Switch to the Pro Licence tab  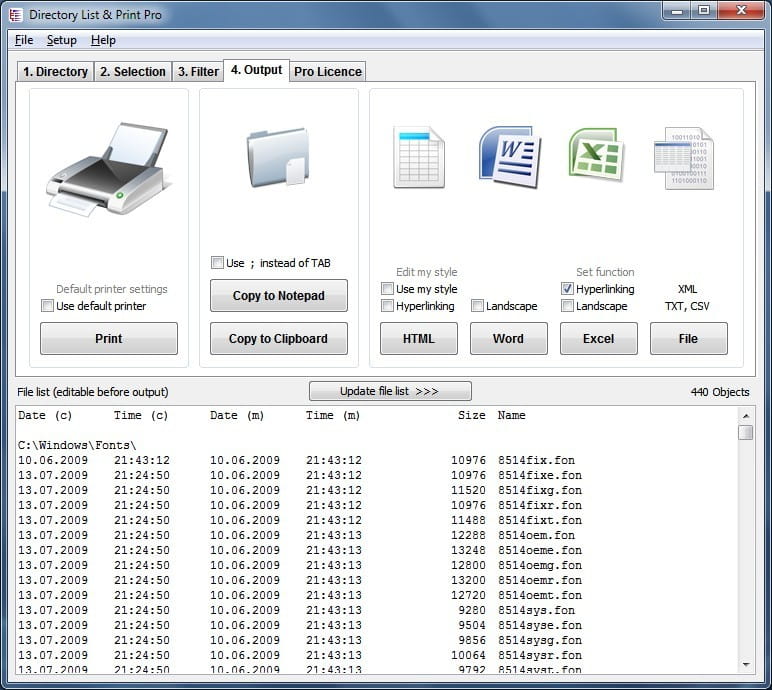328,72
